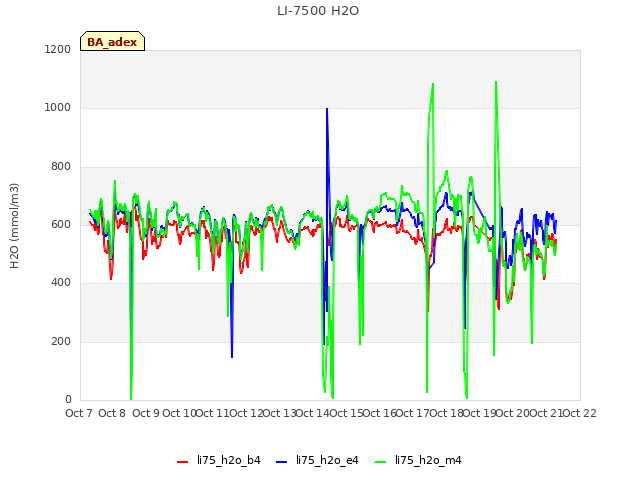Click the 1000 y-axis label
Image resolution: width=640 pixels, height=480 pixels.
click(x=58, y=108)
